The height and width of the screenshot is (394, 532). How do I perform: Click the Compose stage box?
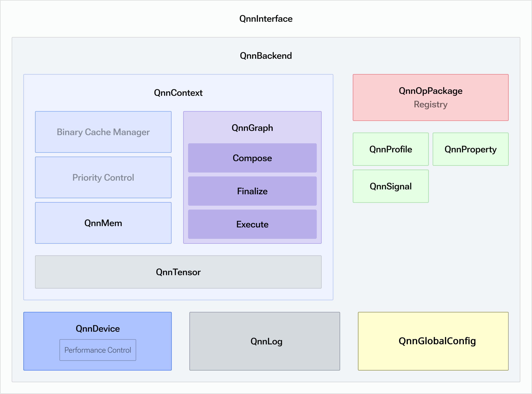pyautogui.click(x=252, y=158)
